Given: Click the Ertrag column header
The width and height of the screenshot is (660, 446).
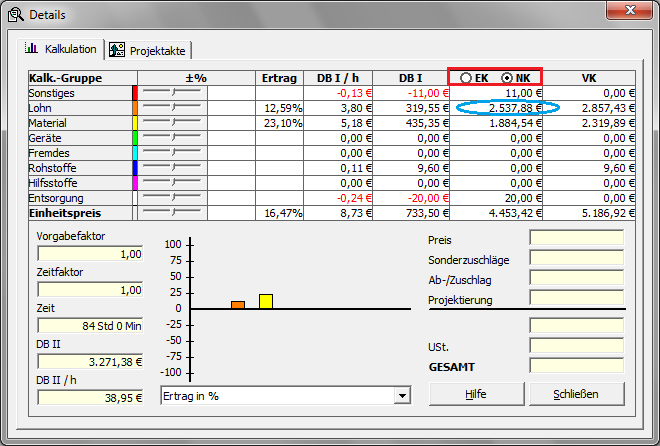Looking at the screenshot, I should (x=279, y=78).
